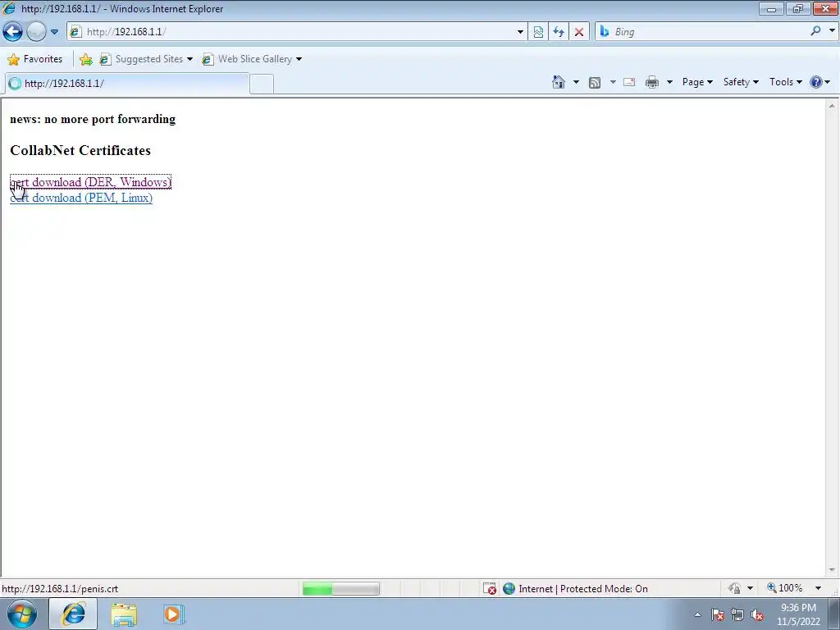Viewport: 840px width, 630px height.
Task: Click cert download (DER, Windows) link
Action: pyautogui.click(x=90, y=182)
